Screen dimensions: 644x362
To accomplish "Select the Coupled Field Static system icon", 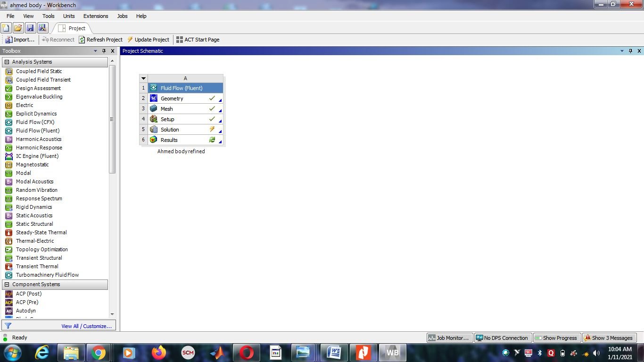I will click(x=8, y=71).
